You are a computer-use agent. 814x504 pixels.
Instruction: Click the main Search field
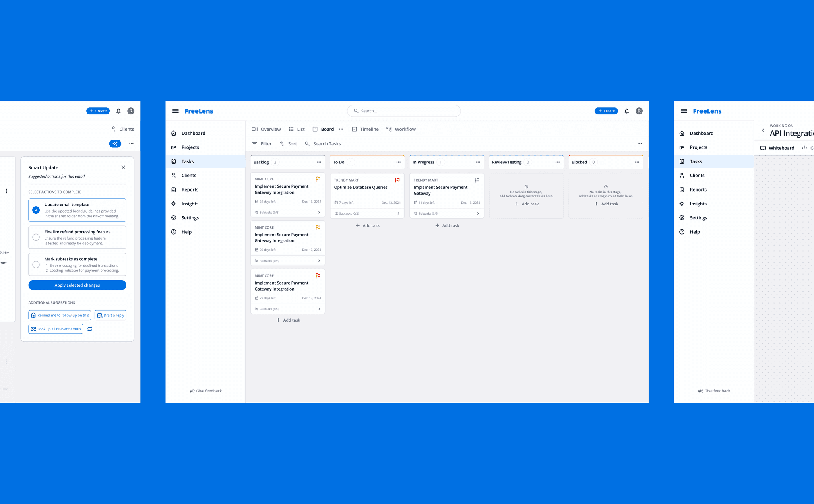pos(404,111)
